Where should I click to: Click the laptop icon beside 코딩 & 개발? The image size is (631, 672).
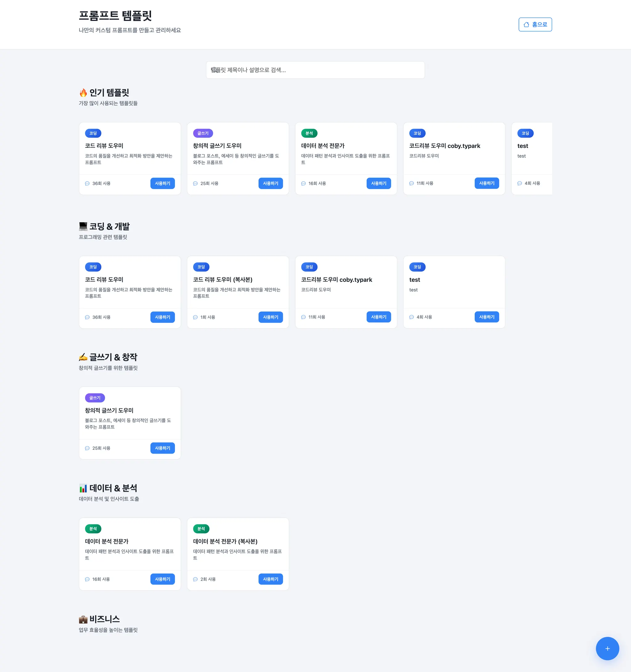(x=83, y=226)
